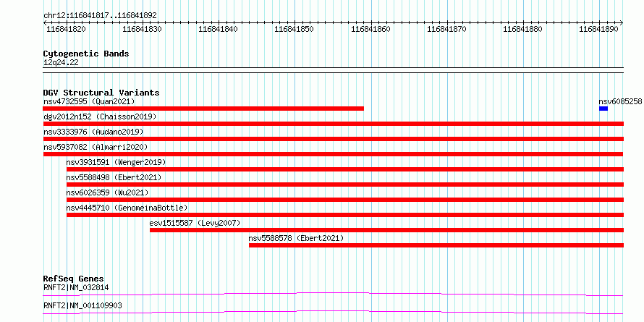Image resolution: width=644 pixels, height=322 pixels.
Task: Click ruler position 116841890
Action: pos(599,29)
